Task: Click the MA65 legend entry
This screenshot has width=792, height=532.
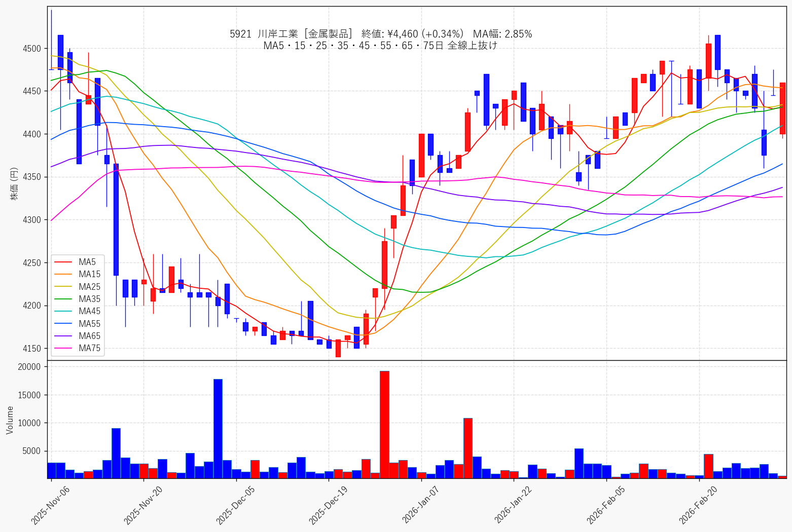Action: 78,336
